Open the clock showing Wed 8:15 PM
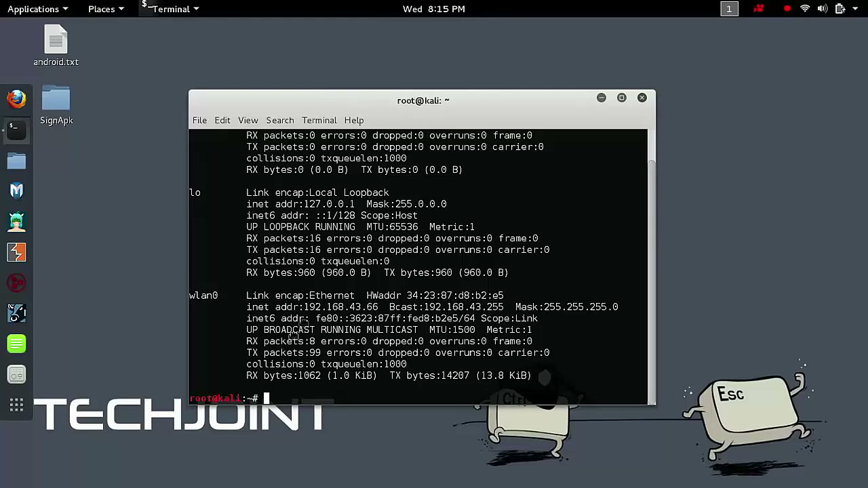The height and width of the screenshot is (488, 868). tap(433, 9)
